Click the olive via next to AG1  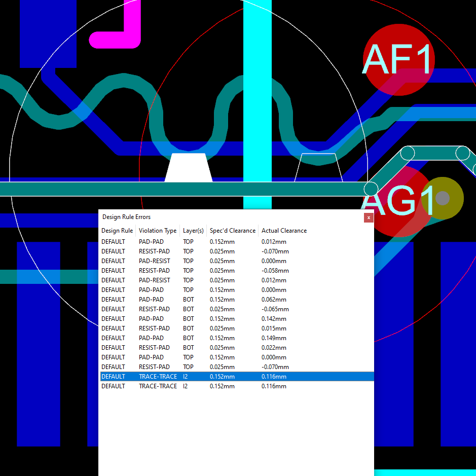(x=443, y=198)
